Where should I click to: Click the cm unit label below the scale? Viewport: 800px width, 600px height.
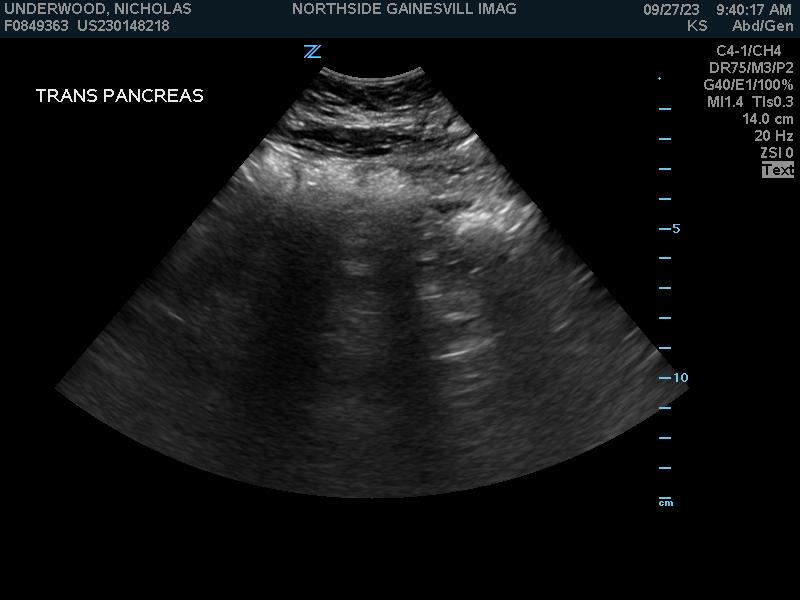(x=666, y=503)
